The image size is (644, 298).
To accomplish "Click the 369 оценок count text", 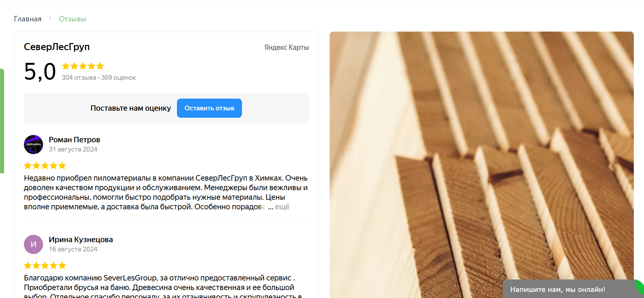I will point(119,78).
